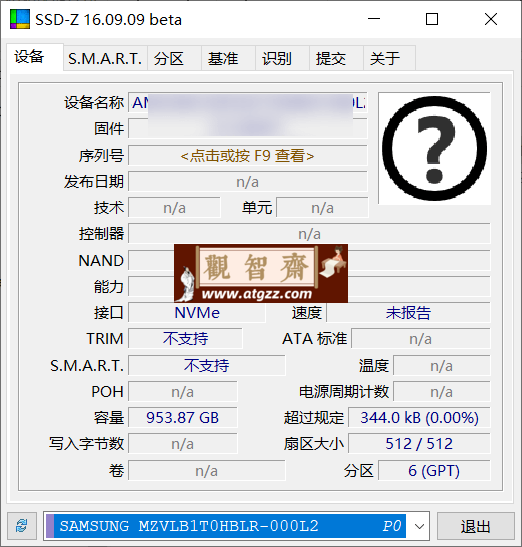Image resolution: width=522 pixels, height=547 pixels.
Task: Click the 速度 value 未报告
Action: (408, 313)
